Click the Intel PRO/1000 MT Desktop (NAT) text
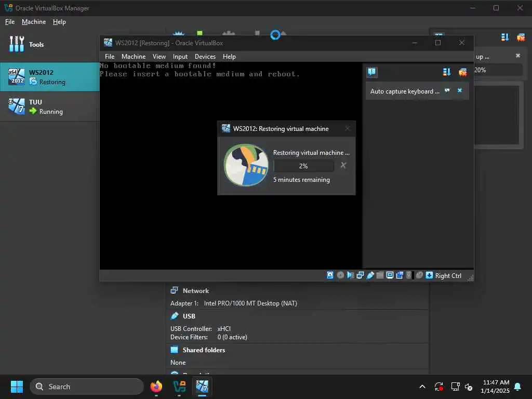Image resolution: width=532 pixels, height=399 pixels. 250,303
